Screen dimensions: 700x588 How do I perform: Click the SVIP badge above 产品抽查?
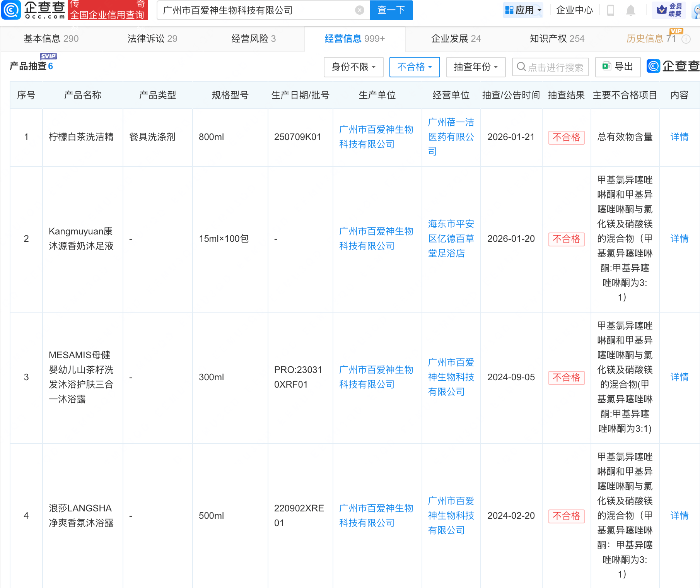tap(48, 56)
